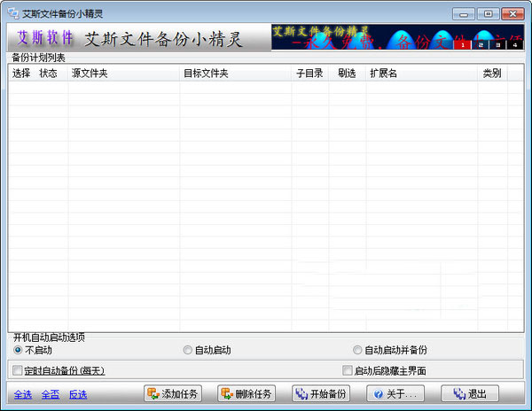Click banner slide number 3 indicator
The height and width of the screenshot is (411, 532).
click(x=498, y=44)
